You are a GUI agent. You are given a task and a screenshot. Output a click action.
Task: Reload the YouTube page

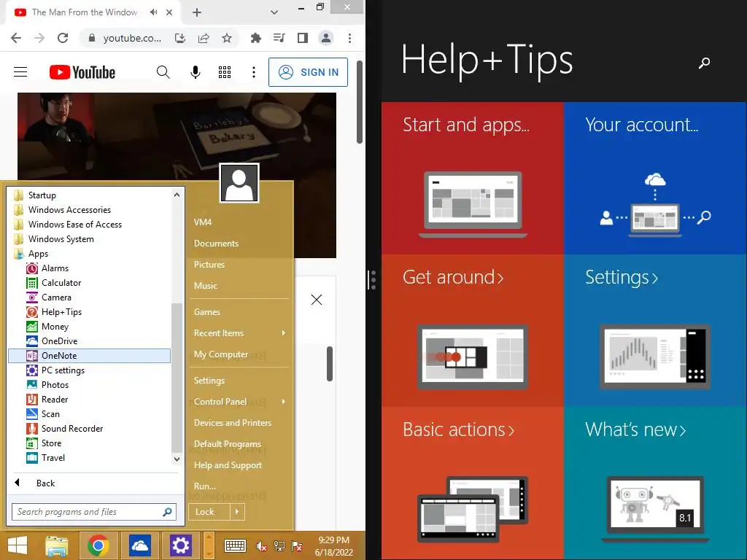(x=63, y=38)
